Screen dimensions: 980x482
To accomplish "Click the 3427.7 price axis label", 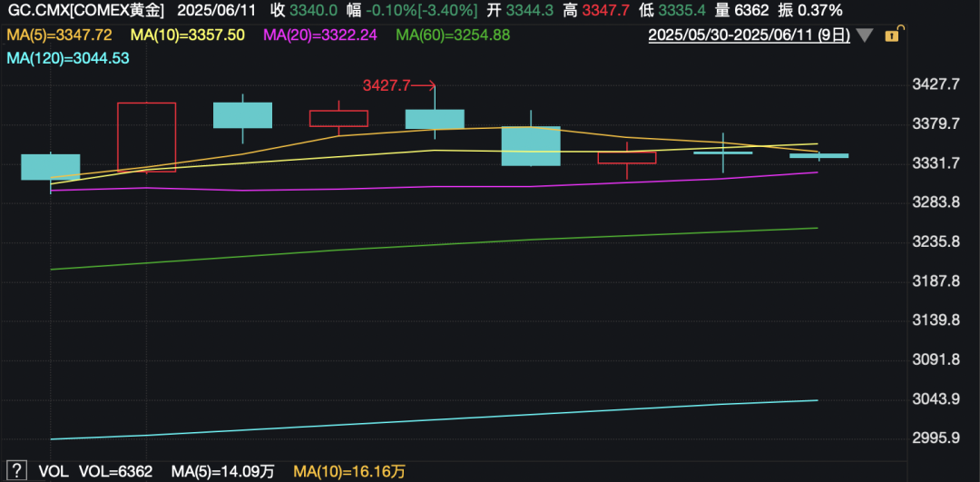I will point(935,84).
